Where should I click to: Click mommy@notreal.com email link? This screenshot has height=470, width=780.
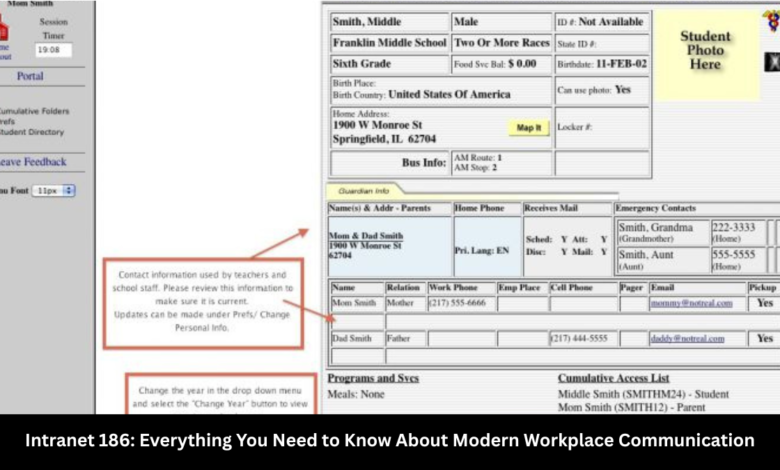tap(691, 303)
